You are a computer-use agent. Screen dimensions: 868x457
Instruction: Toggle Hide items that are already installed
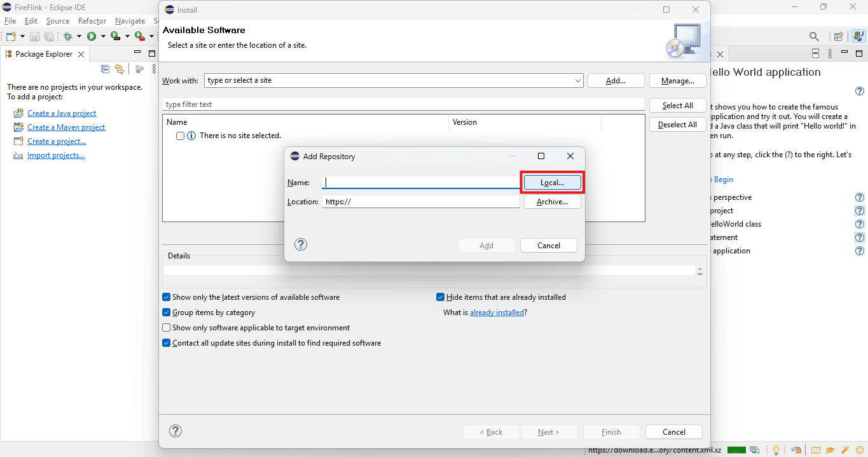(x=440, y=297)
